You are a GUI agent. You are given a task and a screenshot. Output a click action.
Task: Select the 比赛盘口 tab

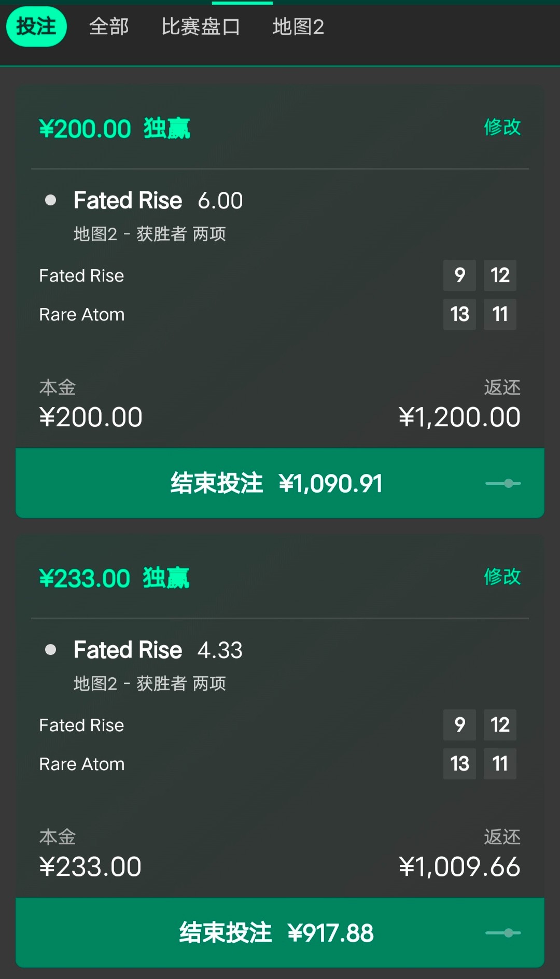[x=201, y=26]
